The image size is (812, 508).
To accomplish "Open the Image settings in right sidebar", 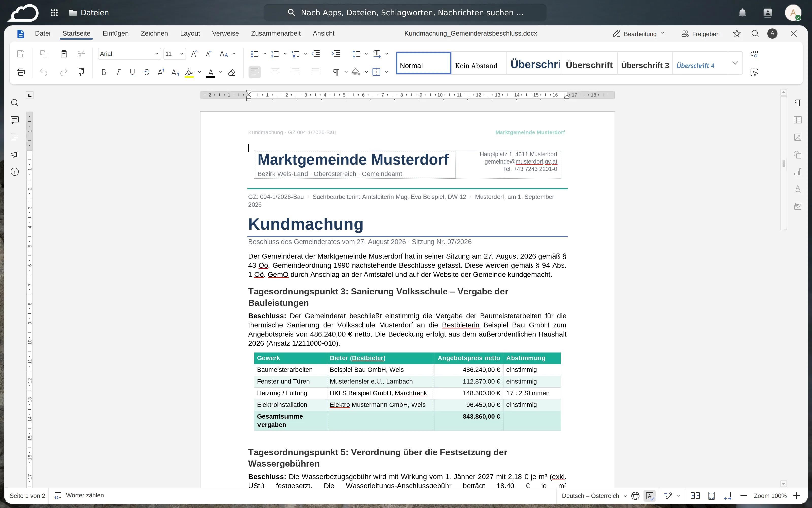I will point(798,137).
